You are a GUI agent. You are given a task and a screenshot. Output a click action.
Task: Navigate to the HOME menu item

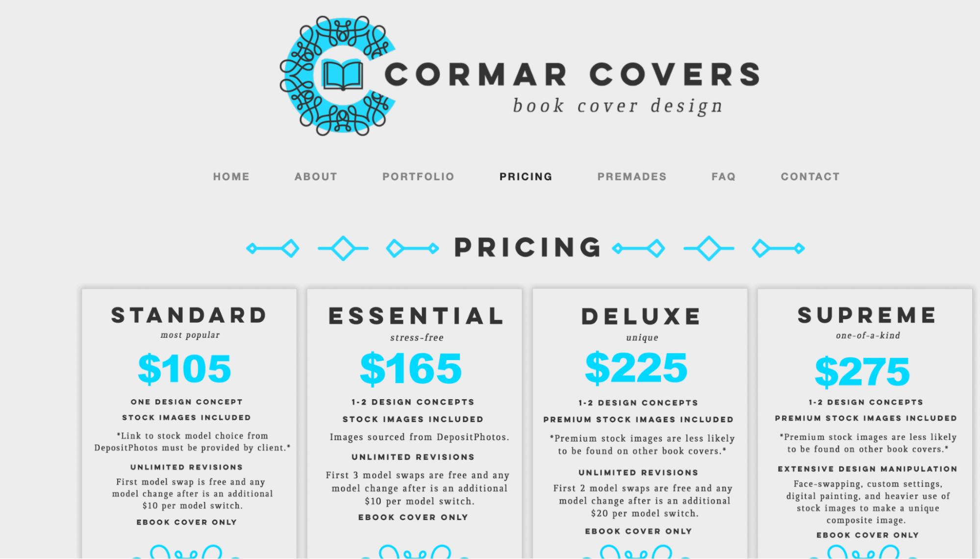click(231, 177)
